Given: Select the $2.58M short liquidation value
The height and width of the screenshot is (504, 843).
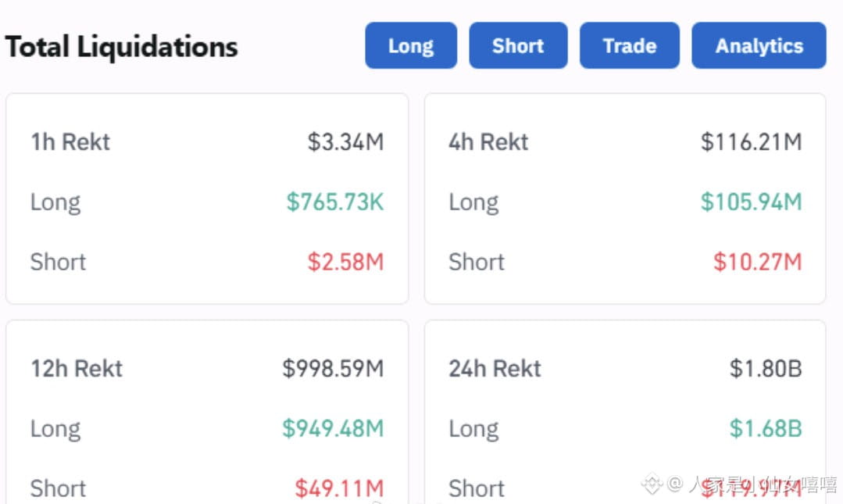Looking at the screenshot, I should [x=345, y=262].
